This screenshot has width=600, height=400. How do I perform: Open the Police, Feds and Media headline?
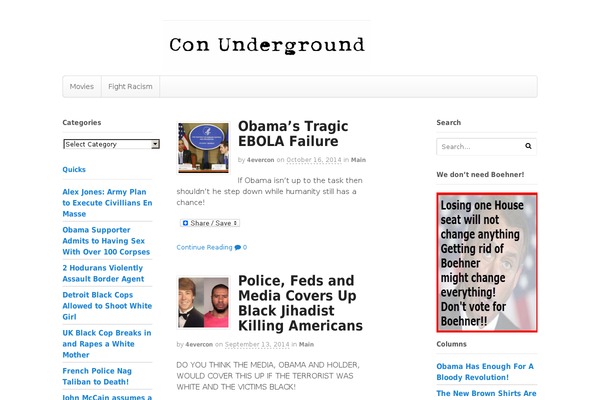[300, 303]
